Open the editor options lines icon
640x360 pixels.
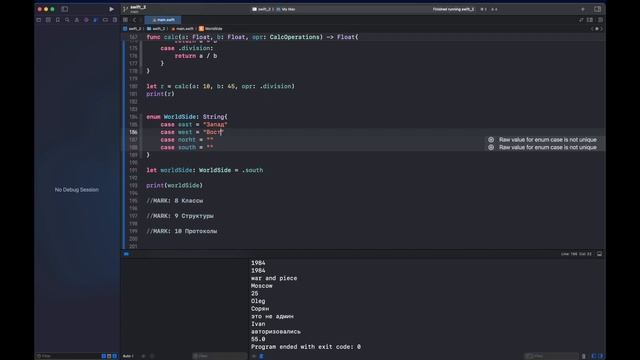coord(600,20)
